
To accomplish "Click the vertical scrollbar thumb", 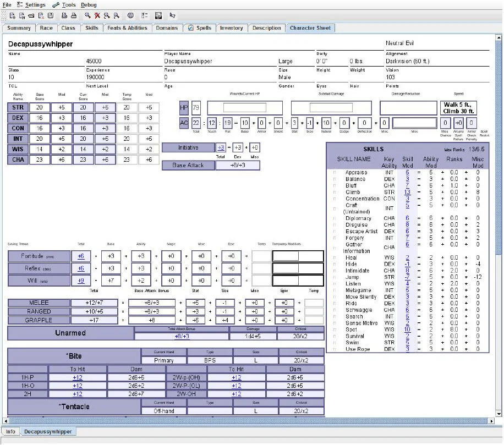I will [x=499, y=149].
